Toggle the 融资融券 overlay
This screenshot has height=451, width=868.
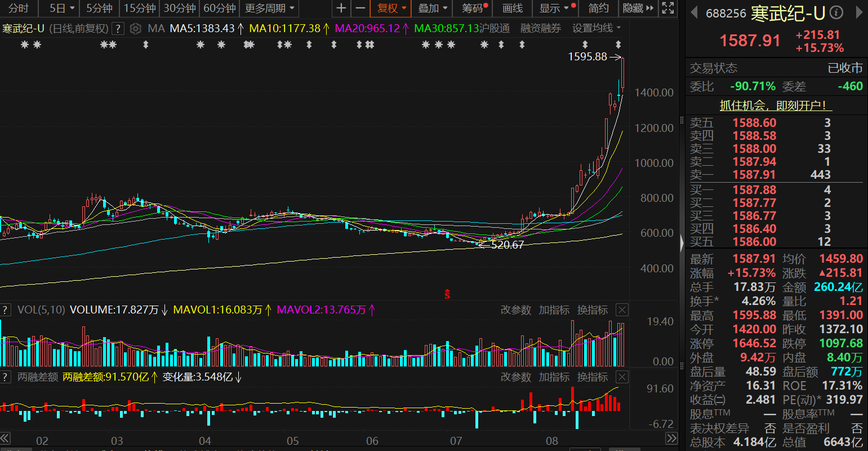(x=540, y=28)
